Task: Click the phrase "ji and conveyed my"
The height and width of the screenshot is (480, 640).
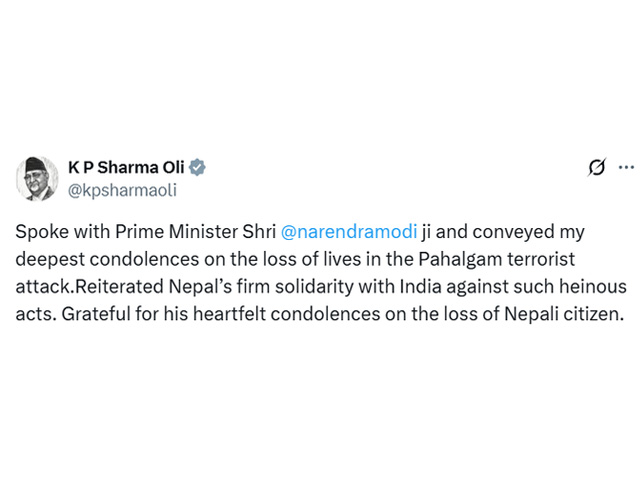Action: (x=503, y=232)
